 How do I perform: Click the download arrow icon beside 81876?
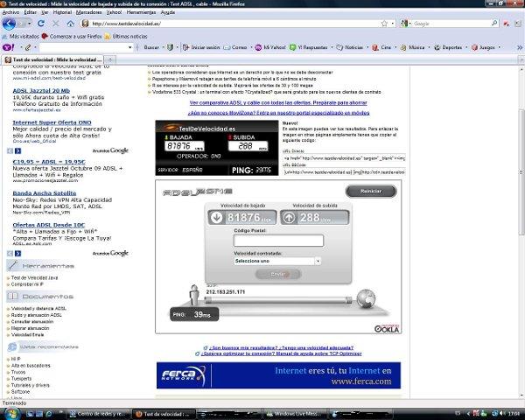pyautogui.click(x=217, y=217)
